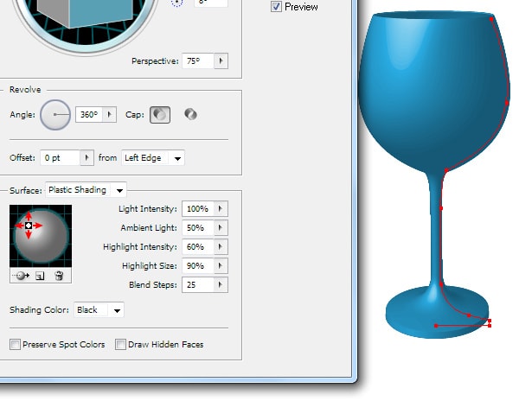Click the anchor point at glass base left end
The height and width of the screenshot is (420, 519).
(436, 326)
